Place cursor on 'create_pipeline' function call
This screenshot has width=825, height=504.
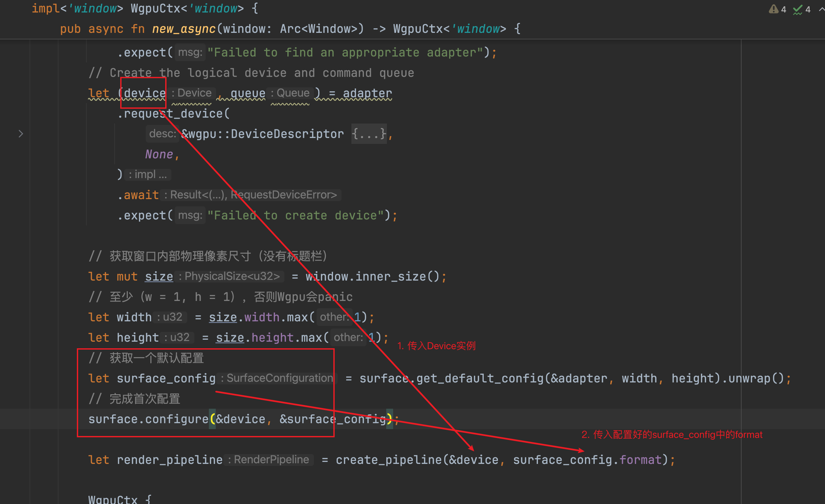pos(389,460)
